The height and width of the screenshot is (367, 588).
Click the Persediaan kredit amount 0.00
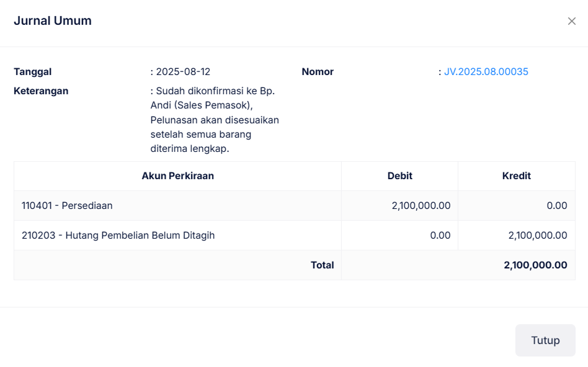pos(556,206)
